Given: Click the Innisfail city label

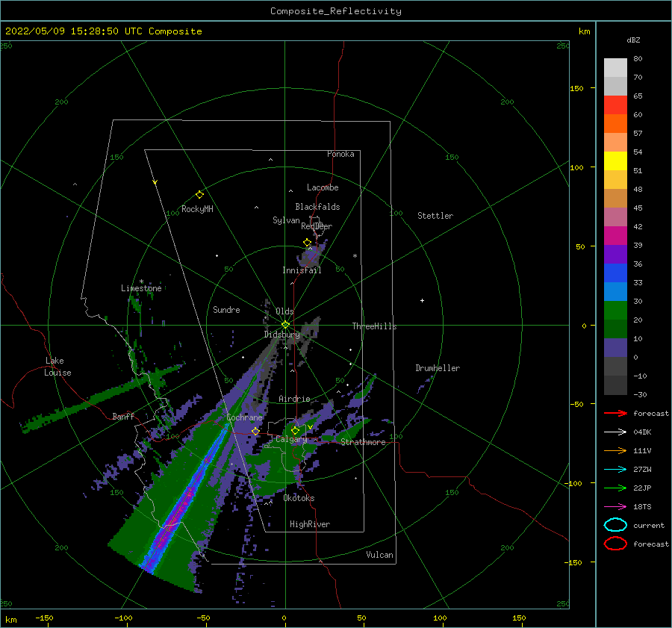Looking at the screenshot, I should click(x=302, y=270).
